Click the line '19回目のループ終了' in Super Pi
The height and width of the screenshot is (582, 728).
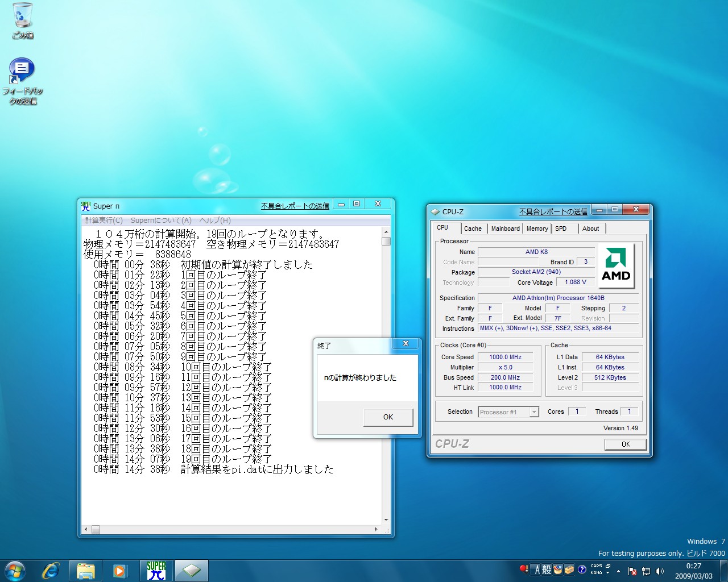[183, 459]
